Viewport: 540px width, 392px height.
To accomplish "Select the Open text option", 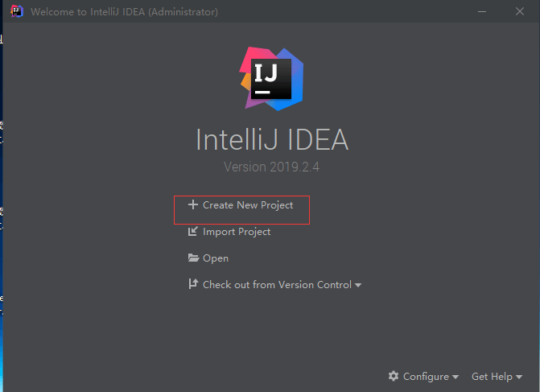I will (x=216, y=258).
